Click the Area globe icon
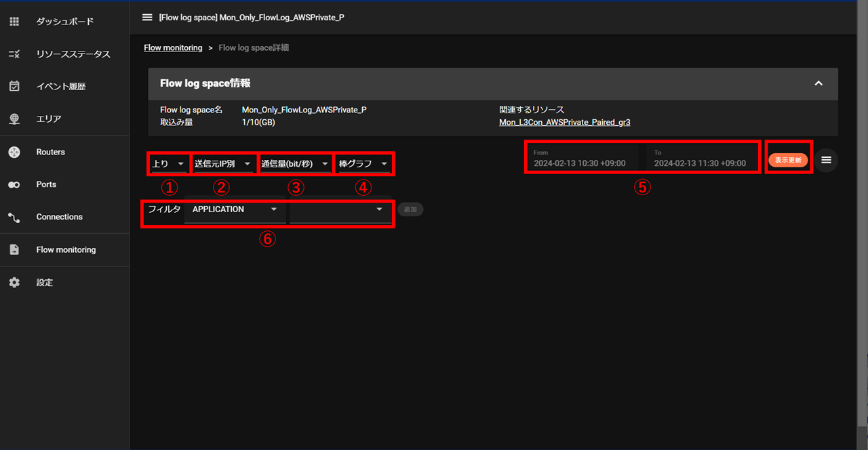868x450 pixels. [14, 119]
